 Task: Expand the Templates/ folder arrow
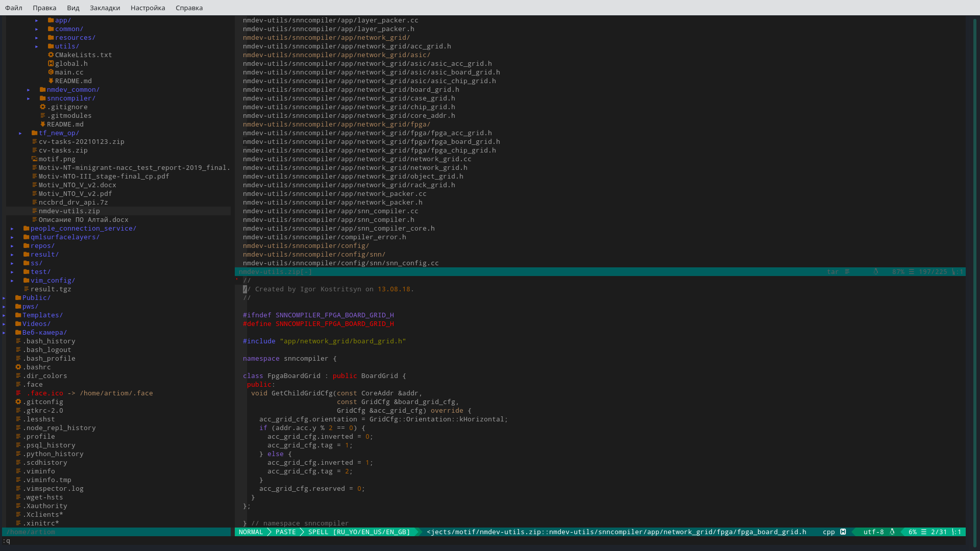[4, 315]
